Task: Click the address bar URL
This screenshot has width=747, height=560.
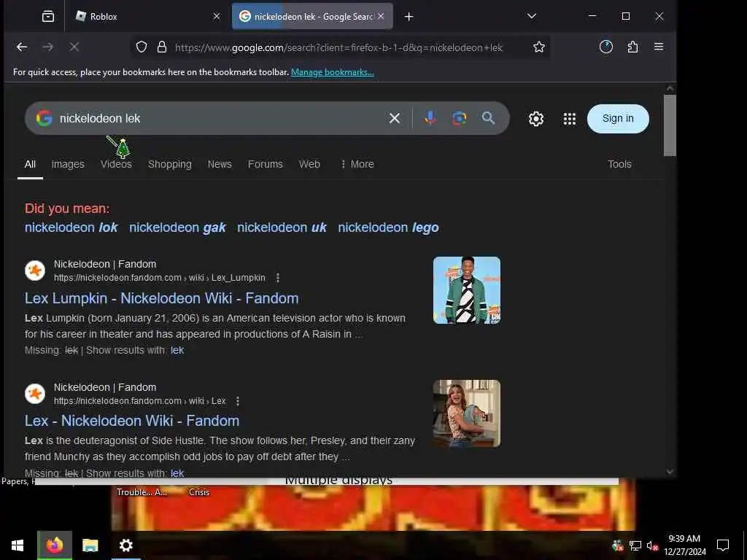Action: tap(338, 47)
